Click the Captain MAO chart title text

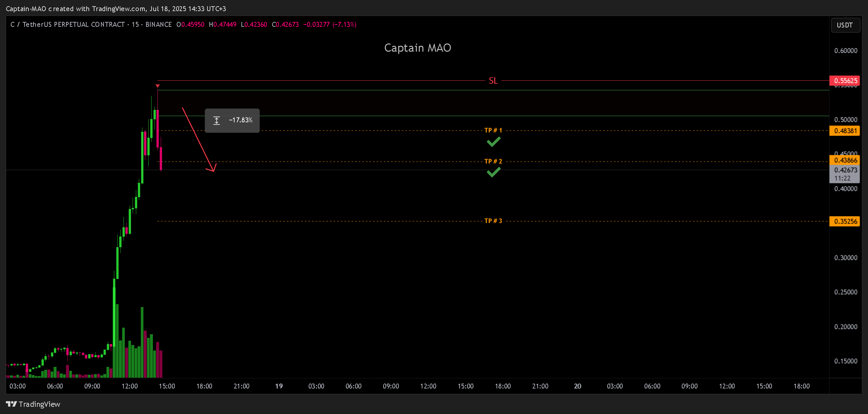(x=418, y=48)
